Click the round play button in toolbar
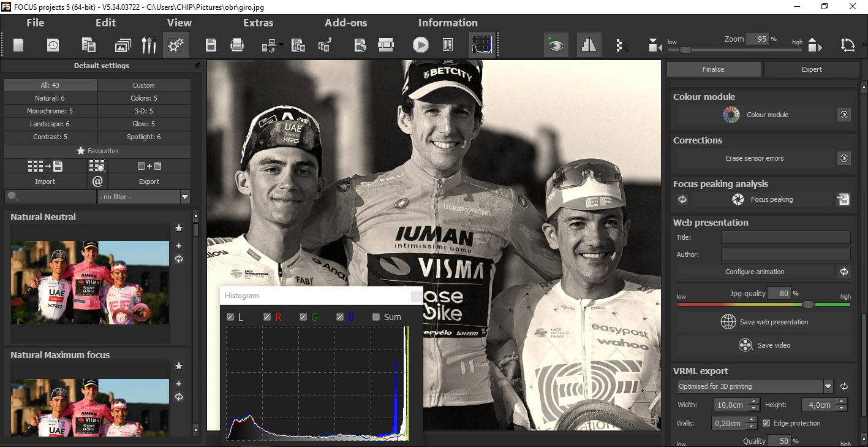The image size is (868, 447). click(420, 45)
